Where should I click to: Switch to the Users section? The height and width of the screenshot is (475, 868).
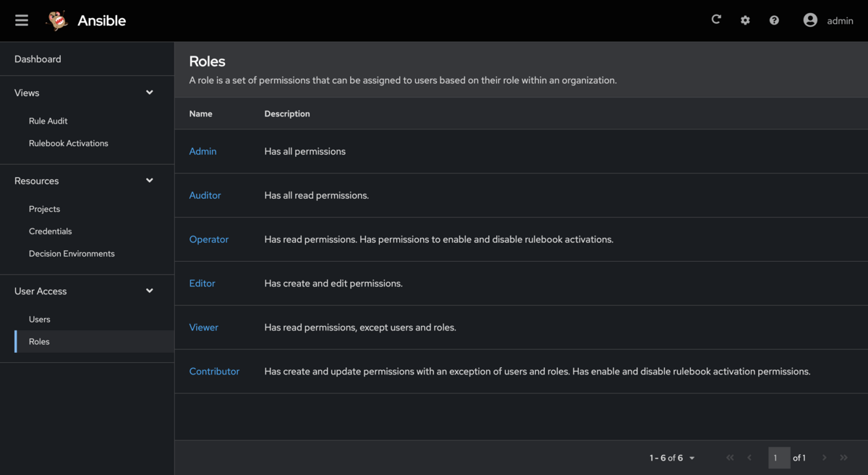(x=39, y=319)
